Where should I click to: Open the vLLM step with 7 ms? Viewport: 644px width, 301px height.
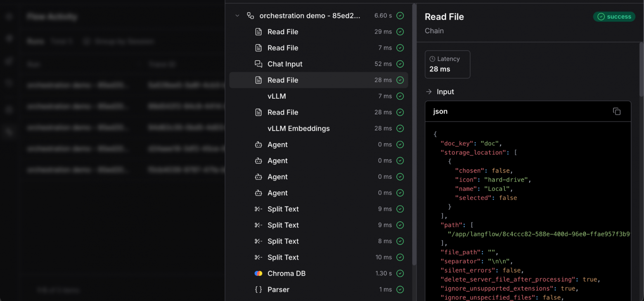click(x=319, y=96)
